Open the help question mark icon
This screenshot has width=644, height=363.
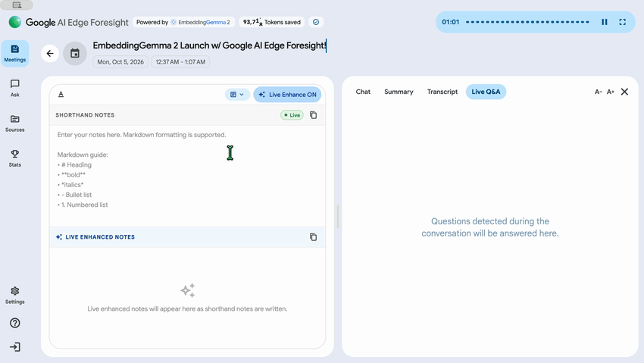(15, 323)
